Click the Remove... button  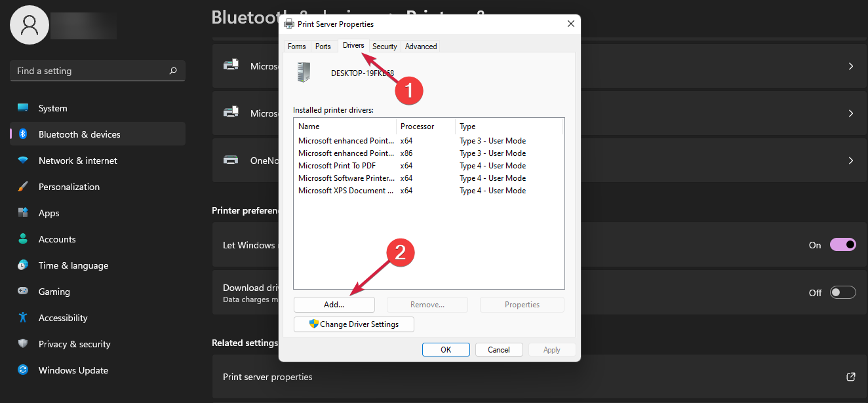click(x=427, y=305)
